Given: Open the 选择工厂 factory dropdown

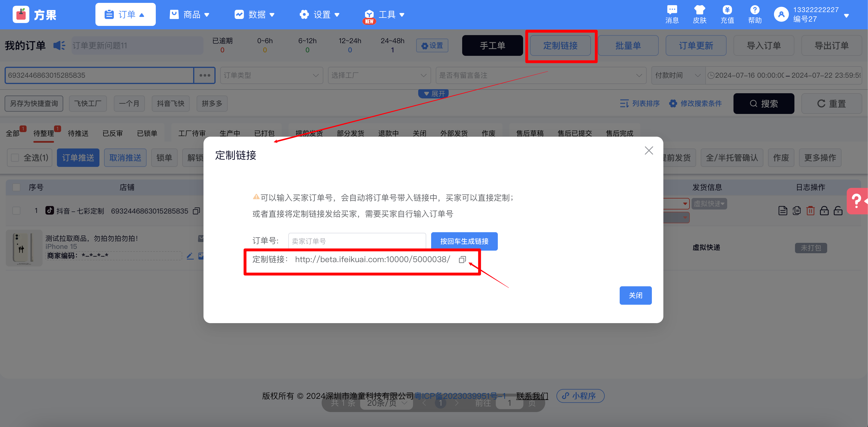Looking at the screenshot, I should coord(379,75).
